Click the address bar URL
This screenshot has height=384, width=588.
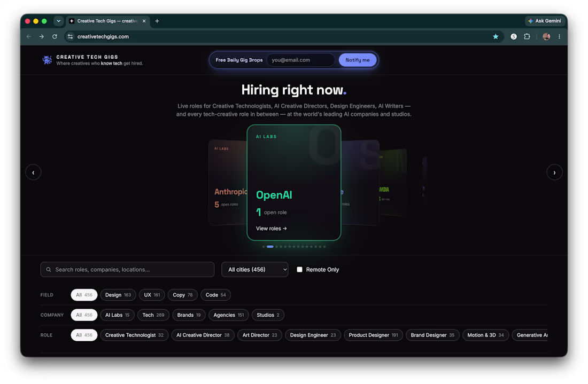(103, 37)
